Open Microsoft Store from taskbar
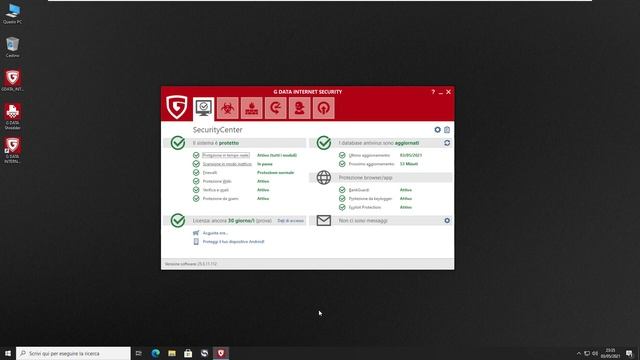The height and width of the screenshot is (360, 640). [x=188, y=353]
